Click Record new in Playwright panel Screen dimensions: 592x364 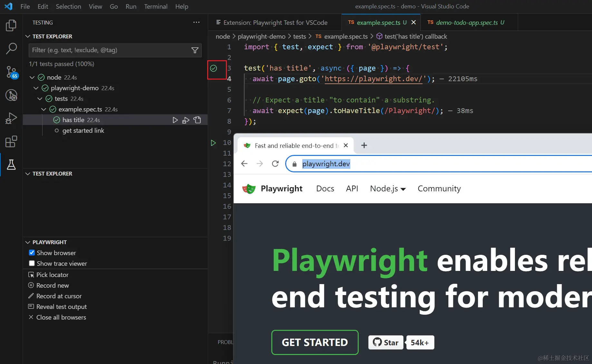48,285
